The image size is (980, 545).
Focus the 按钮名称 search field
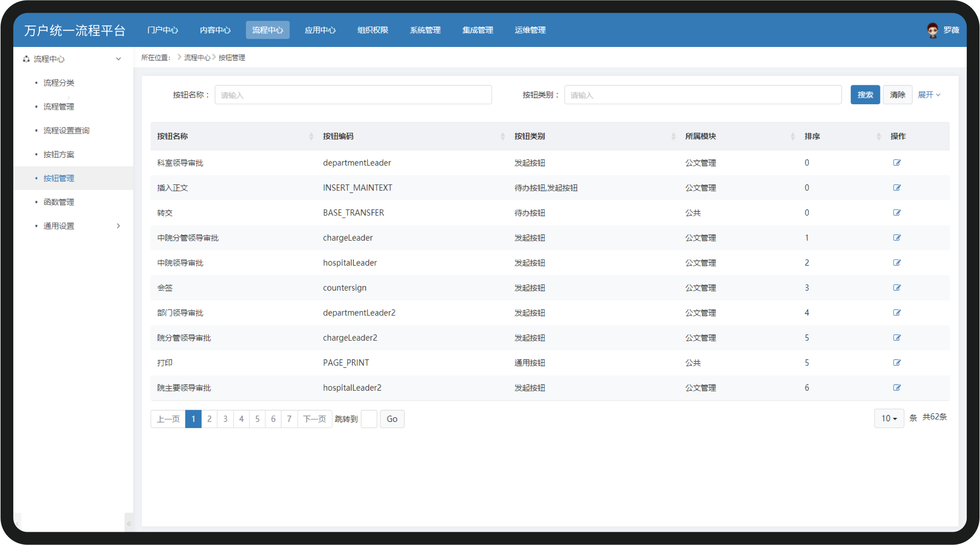[353, 95]
